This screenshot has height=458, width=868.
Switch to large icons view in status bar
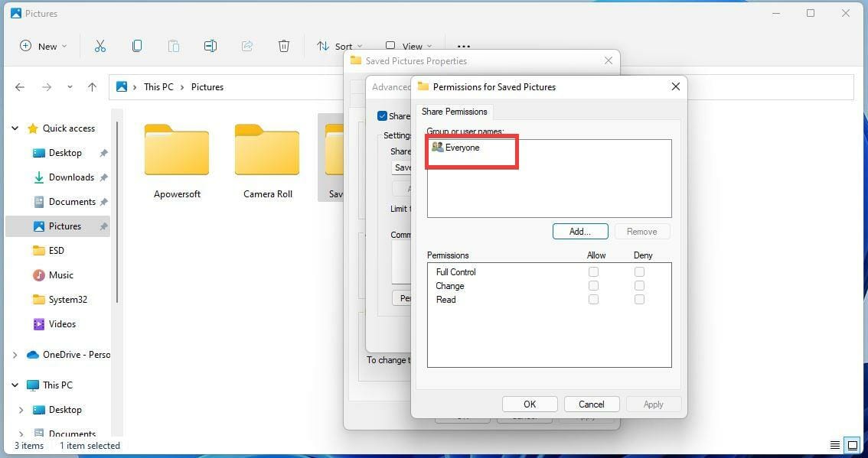853,445
